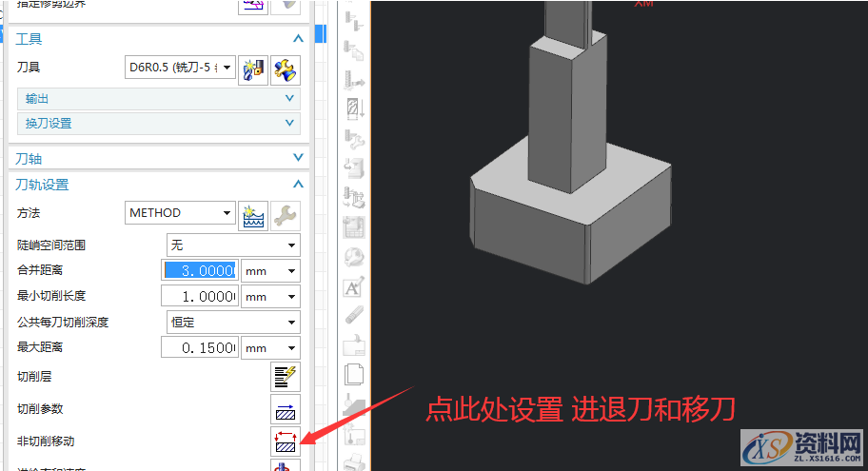Click the 切削参数 label
Image resolution: width=868 pixels, height=471 pixels.
tap(40, 409)
